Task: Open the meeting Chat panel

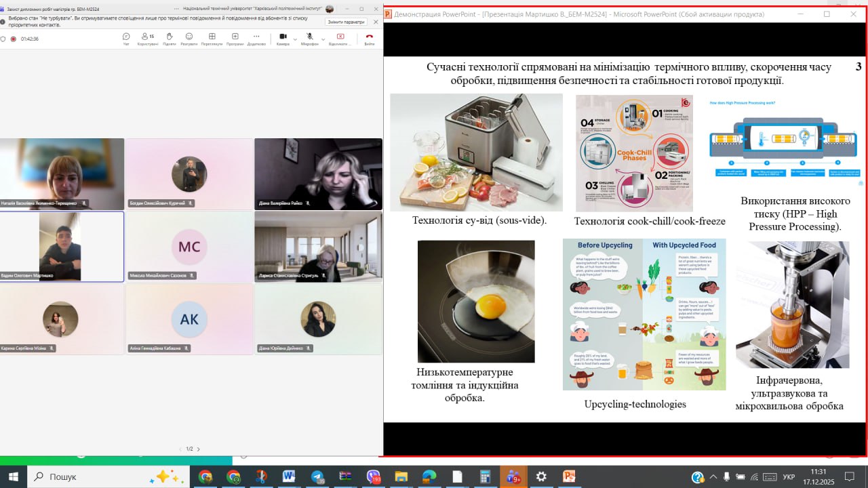Action: pyautogui.click(x=126, y=38)
